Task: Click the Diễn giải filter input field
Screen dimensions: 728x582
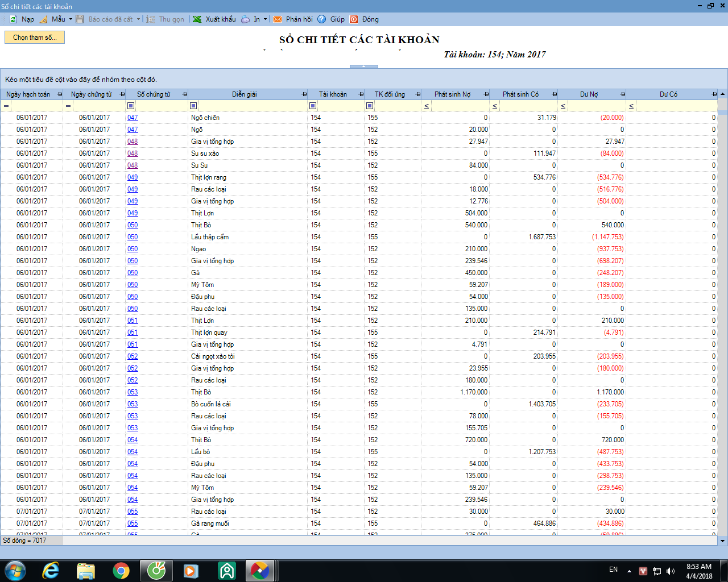Action: (x=253, y=106)
